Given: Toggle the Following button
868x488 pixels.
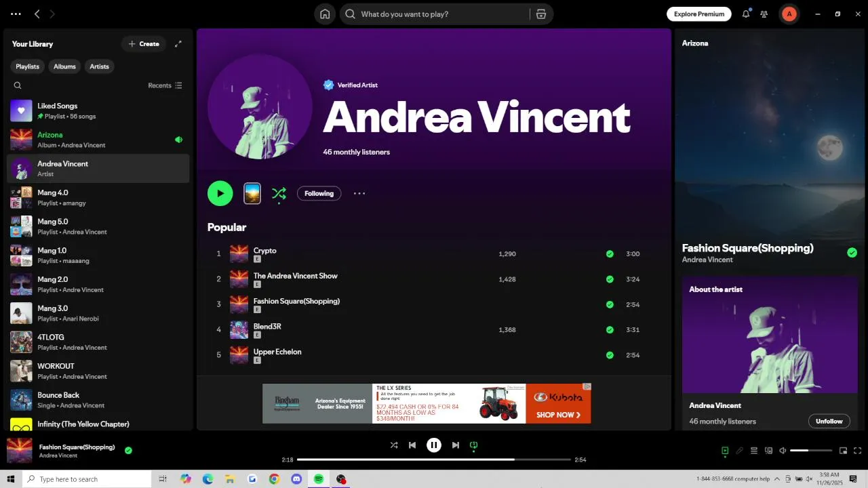Looking at the screenshot, I should coord(319,194).
